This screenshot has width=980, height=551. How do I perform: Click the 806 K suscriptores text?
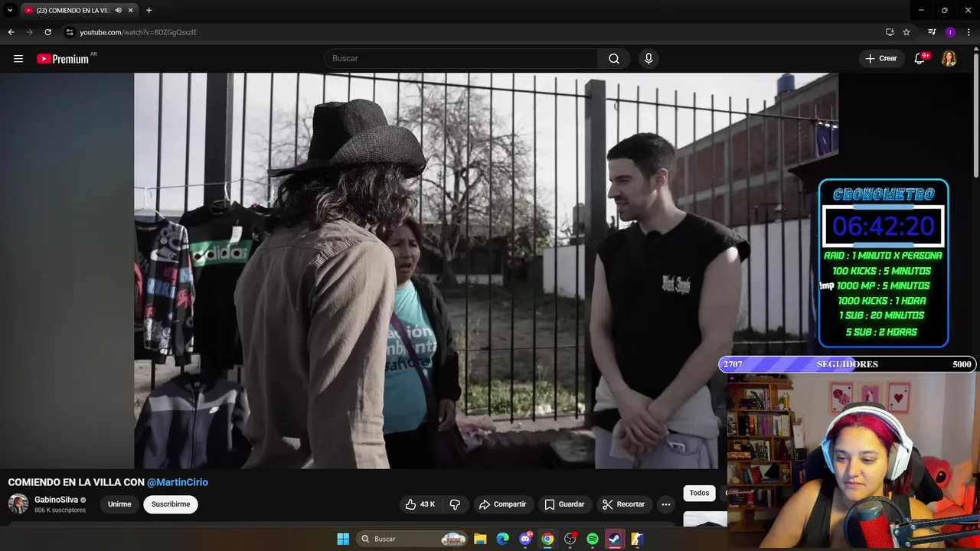60,510
